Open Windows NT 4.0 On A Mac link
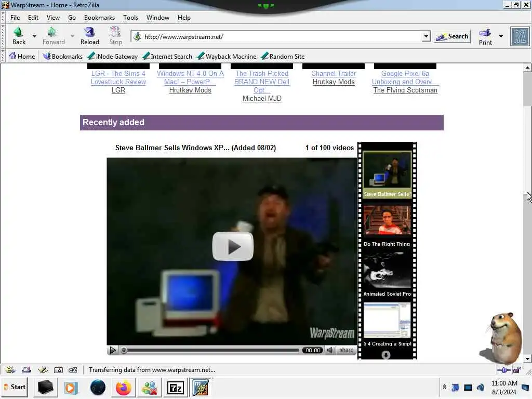 190,78
